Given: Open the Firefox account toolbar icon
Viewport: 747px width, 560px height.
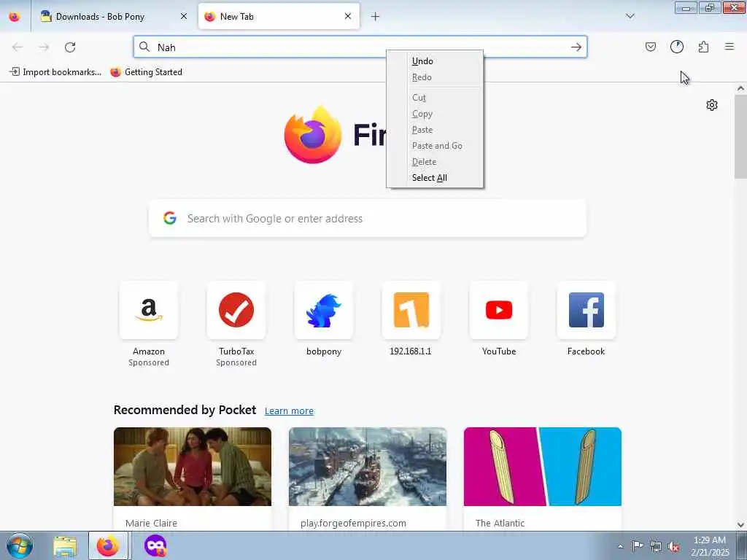Looking at the screenshot, I should coord(677,47).
